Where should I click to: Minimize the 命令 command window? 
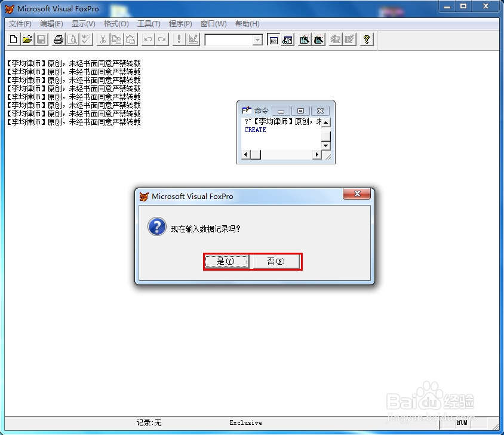pyautogui.click(x=281, y=111)
